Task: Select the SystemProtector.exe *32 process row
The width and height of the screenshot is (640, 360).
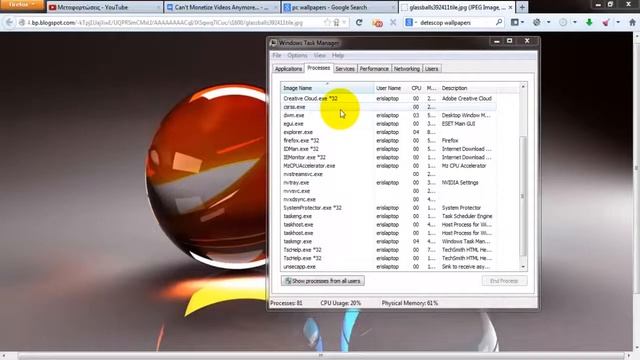Action: click(x=388, y=208)
